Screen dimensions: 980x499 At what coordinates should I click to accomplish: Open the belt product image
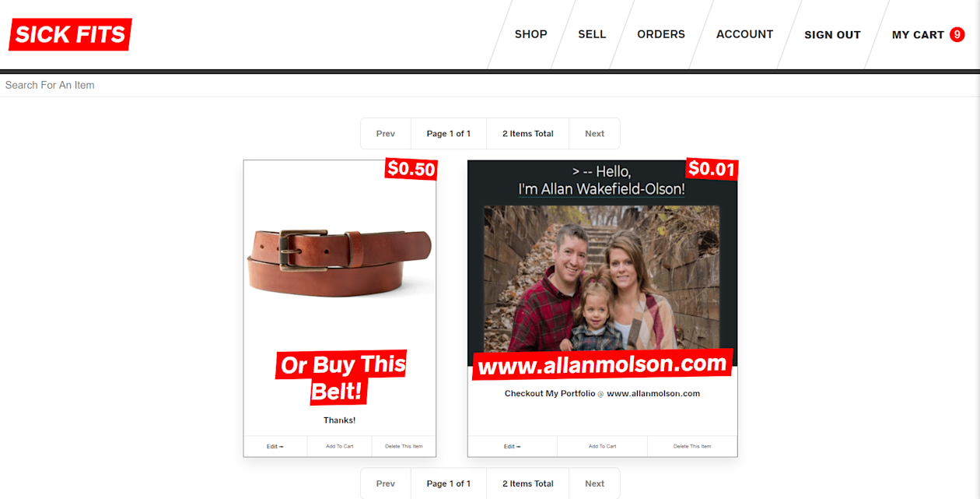tap(340, 263)
